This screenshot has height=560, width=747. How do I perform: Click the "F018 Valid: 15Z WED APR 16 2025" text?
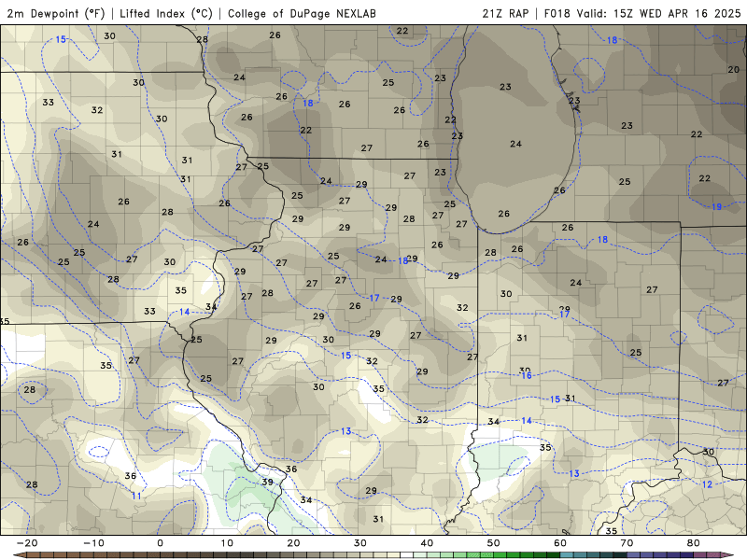(x=642, y=13)
